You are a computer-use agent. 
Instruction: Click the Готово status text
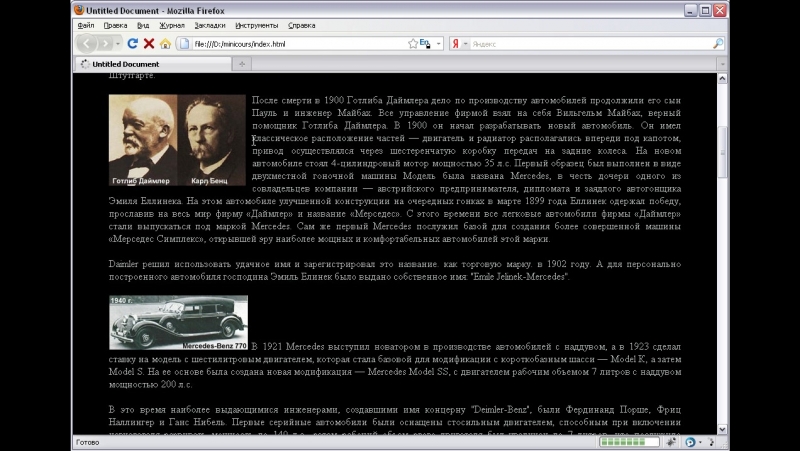pos(87,442)
